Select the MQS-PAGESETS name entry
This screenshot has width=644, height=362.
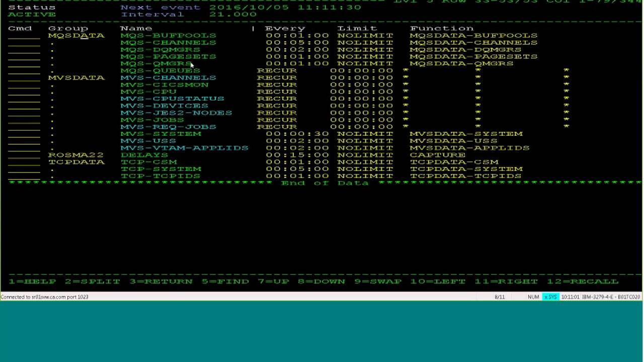[169, 57]
